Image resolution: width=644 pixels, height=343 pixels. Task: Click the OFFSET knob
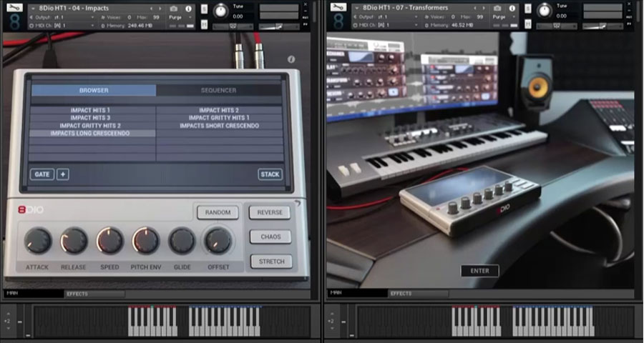click(x=218, y=241)
